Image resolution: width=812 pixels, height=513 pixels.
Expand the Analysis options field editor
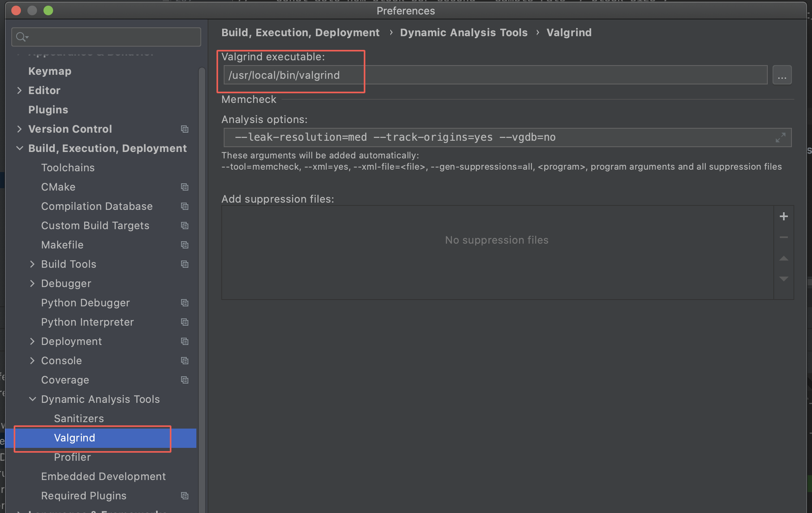[x=780, y=137]
